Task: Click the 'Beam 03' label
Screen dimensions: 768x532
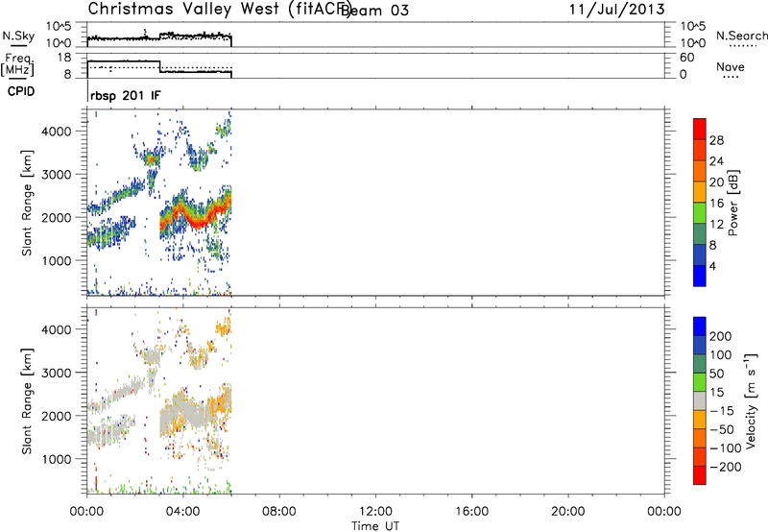Action: [x=374, y=11]
